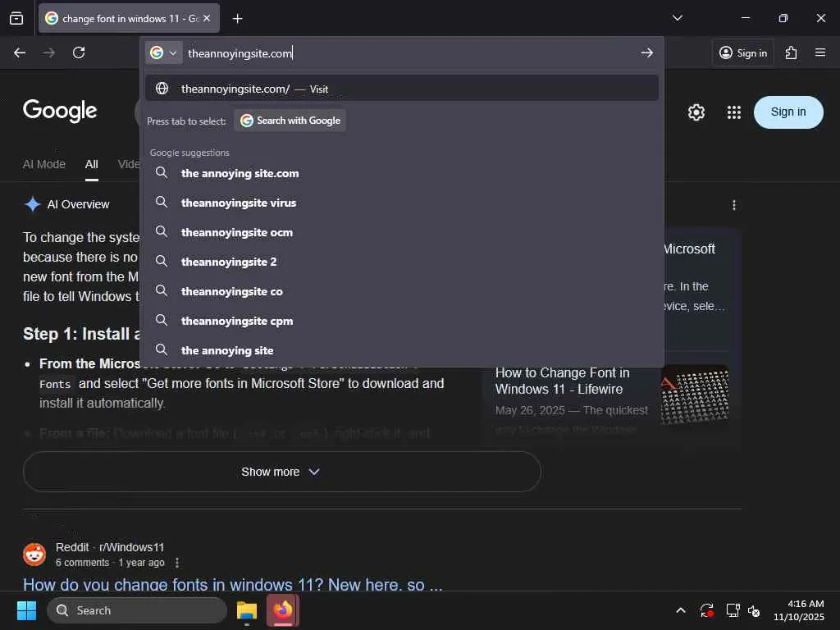Click the muted volume tray icon
Screen dimensions: 840x630
tap(754, 610)
